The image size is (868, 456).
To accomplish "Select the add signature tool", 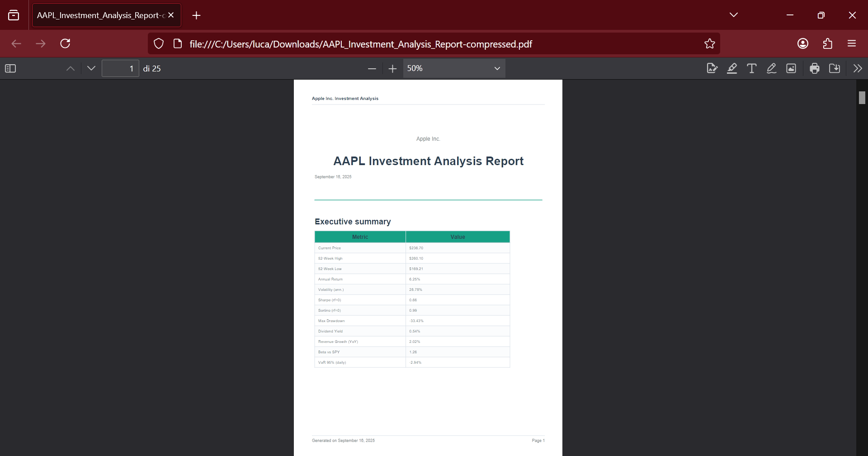I will (712, 68).
